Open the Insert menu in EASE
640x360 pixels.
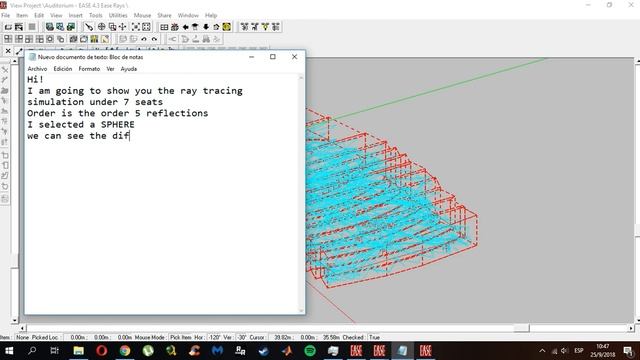tap(76, 15)
